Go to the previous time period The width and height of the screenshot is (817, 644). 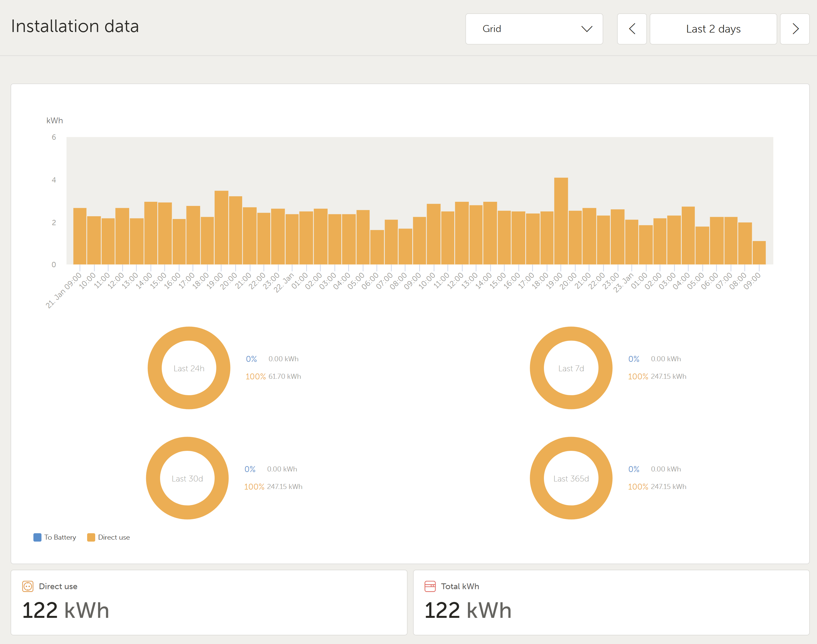632,29
